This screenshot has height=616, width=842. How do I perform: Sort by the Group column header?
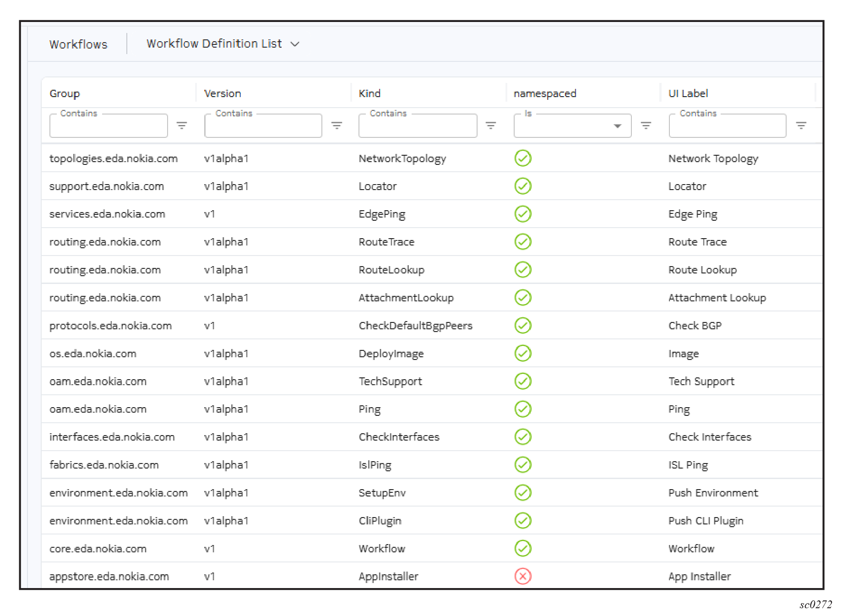pos(65,93)
